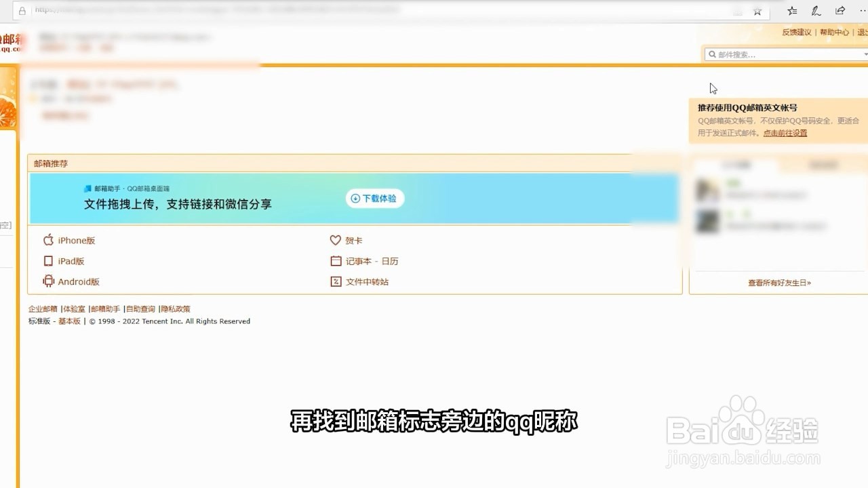Viewport: 868px width, 488px height.
Task: Open the 反馈建议 link
Action: tap(797, 33)
